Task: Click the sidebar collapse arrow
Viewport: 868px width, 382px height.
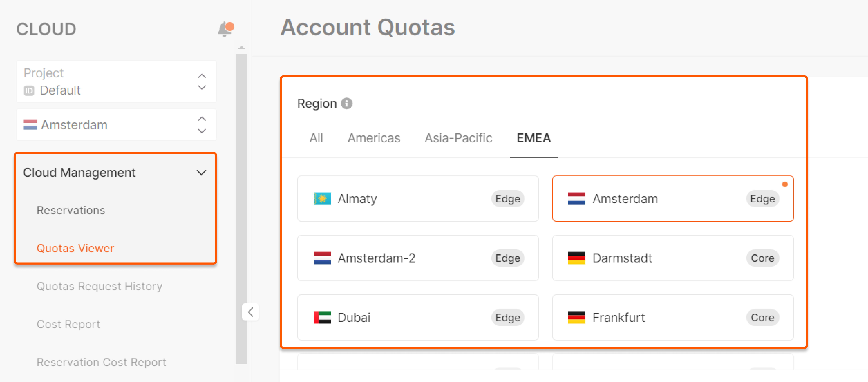Action: (250, 312)
